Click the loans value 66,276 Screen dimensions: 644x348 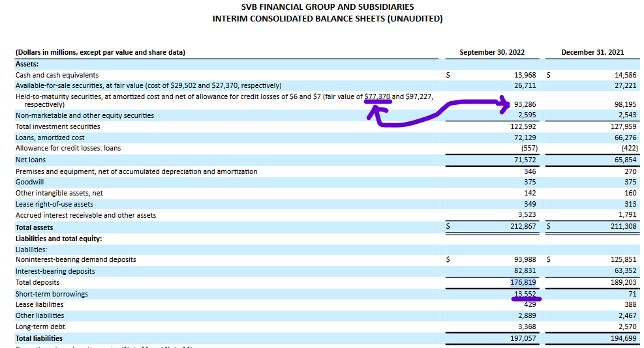[x=626, y=138]
